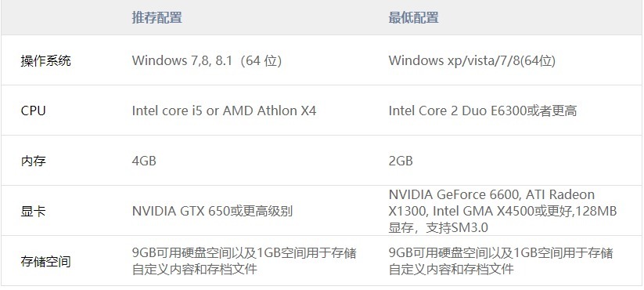Select the 内存 row label
This screenshot has width=644, height=290.
point(34,161)
